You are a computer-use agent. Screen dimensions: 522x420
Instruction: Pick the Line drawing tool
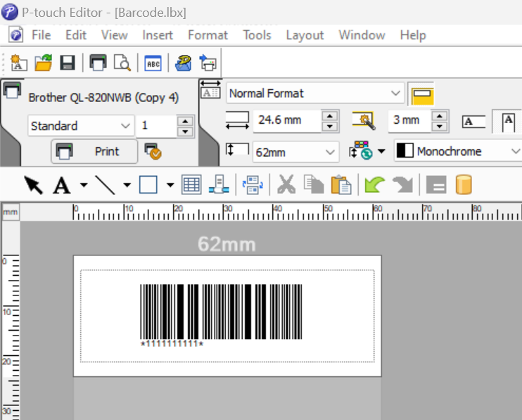106,185
